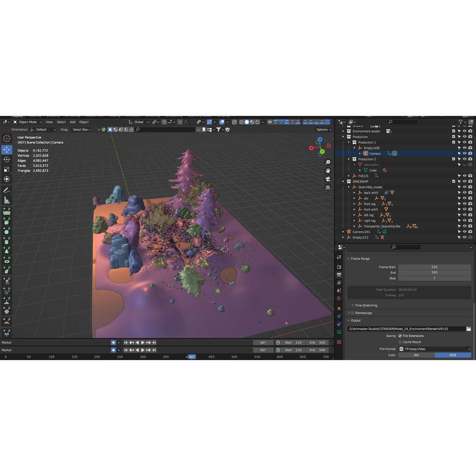Open the Options dropdown in viewport

[324, 130]
